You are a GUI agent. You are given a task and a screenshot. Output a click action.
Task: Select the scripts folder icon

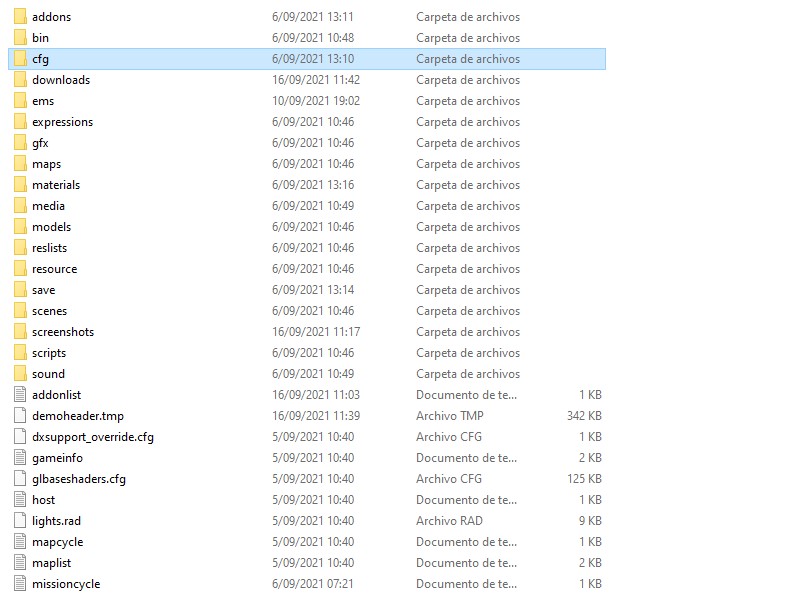click(x=20, y=353)
